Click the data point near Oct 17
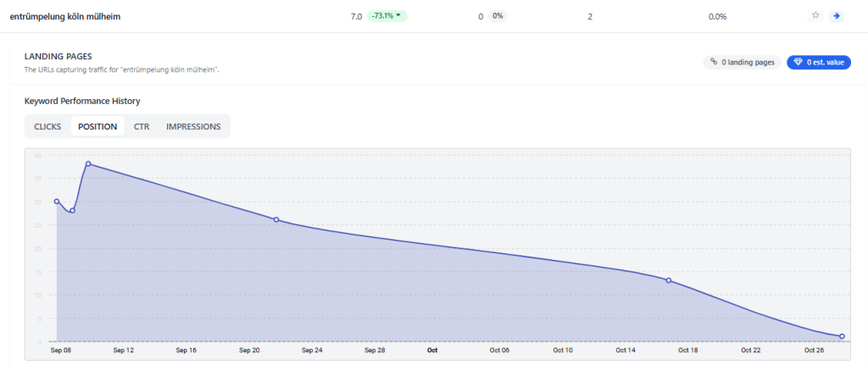This screenshot has height=370, width=868. pyautogui.click(x=669, y=280)
